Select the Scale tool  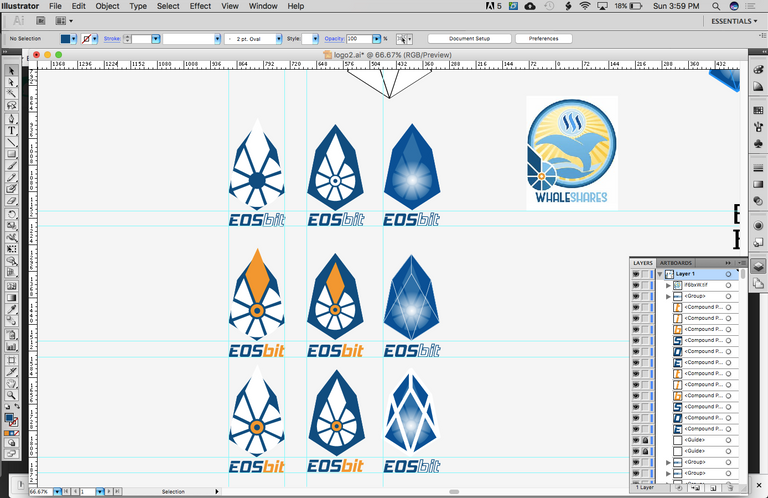pyautogui.click(x=11, y=225)
